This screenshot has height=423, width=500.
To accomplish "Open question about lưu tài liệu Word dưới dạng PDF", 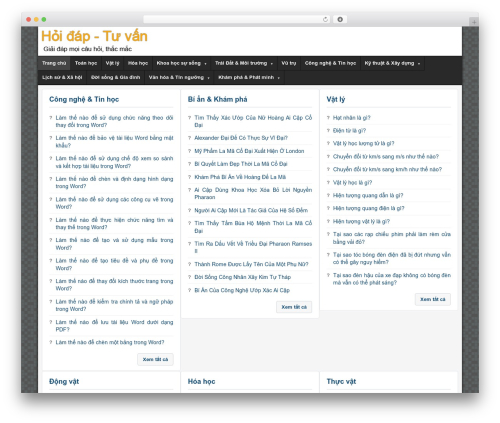I will [114, 326].
